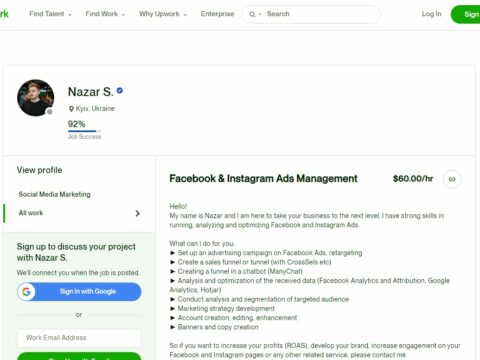Click the Google logo on the sign-in button
This screenshot has height=360, width=480.
point(26,292)
